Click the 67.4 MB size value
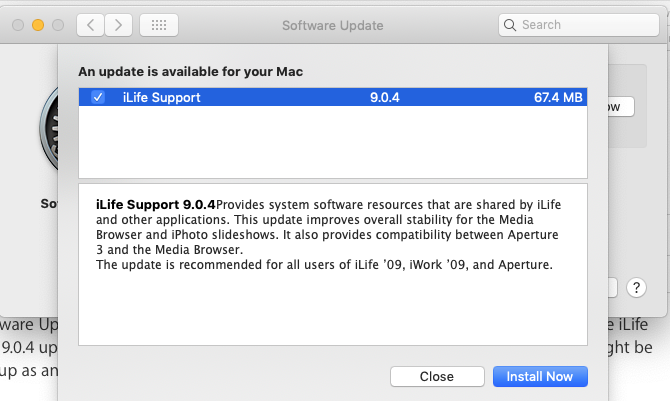The image size is (670, 401). (x=557, y=97)
